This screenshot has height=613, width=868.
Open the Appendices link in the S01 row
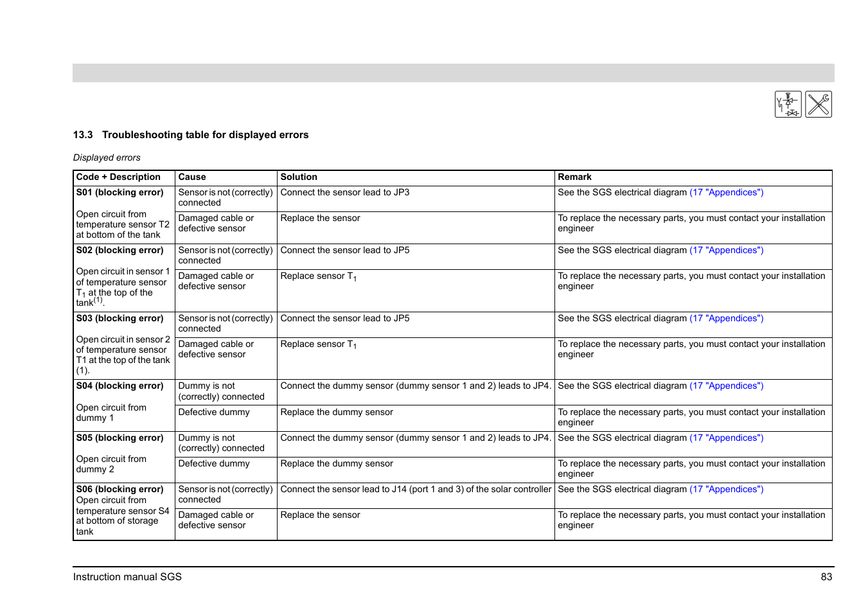click(x=727, y=192)
